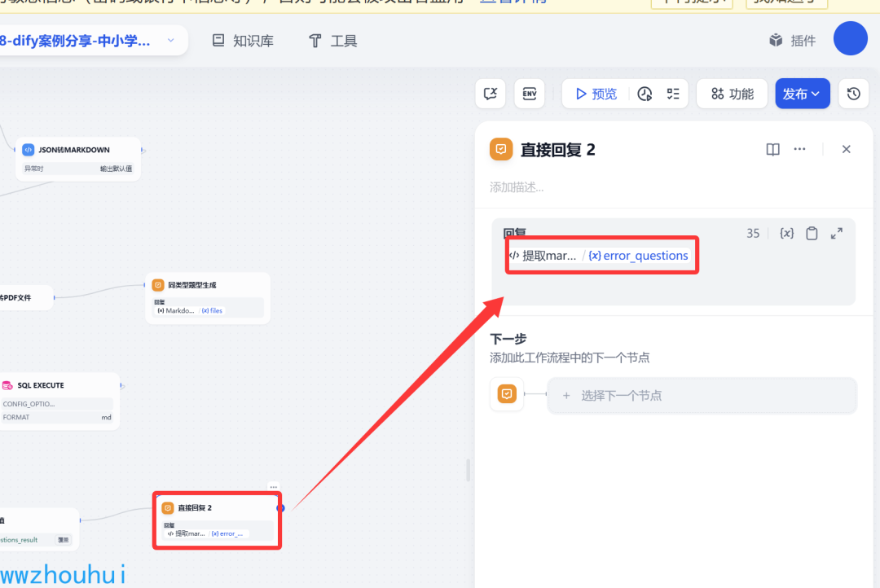Image resolution: width=880 pixels, height=588 pixels.
Task: Click the 异常时 label
Action: pos(33,169)
